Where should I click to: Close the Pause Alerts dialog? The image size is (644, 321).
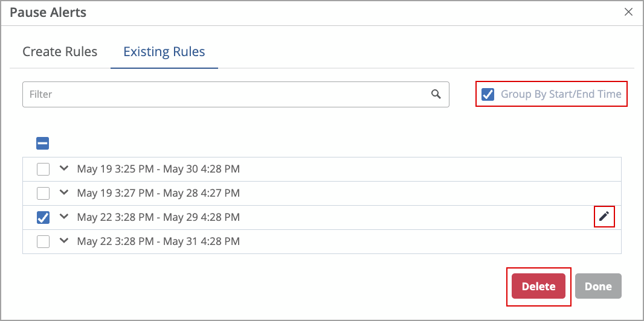coord(628,12)
